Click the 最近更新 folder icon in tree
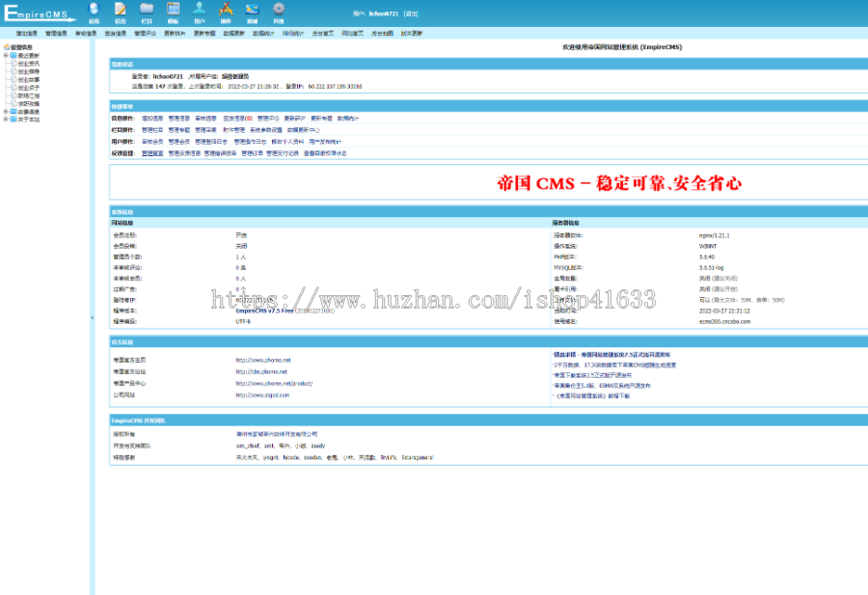The image size is (868, 595). click(x=14, y=55)
